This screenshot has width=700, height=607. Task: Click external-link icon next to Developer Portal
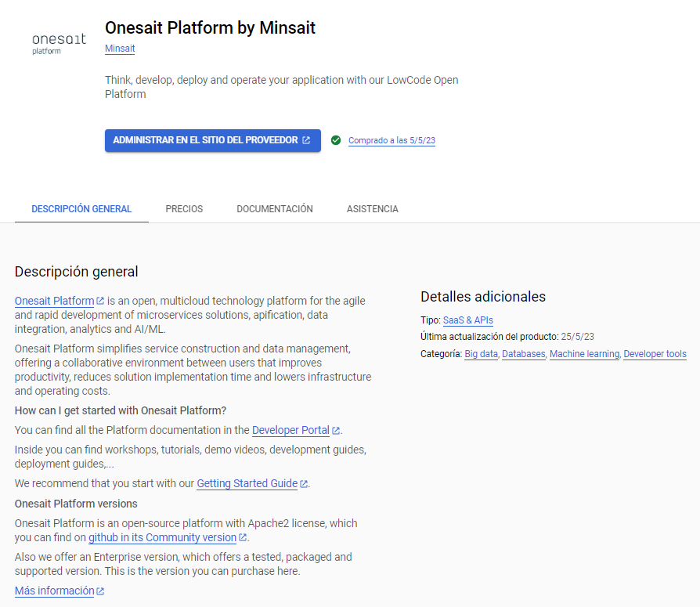click(336, 431)
